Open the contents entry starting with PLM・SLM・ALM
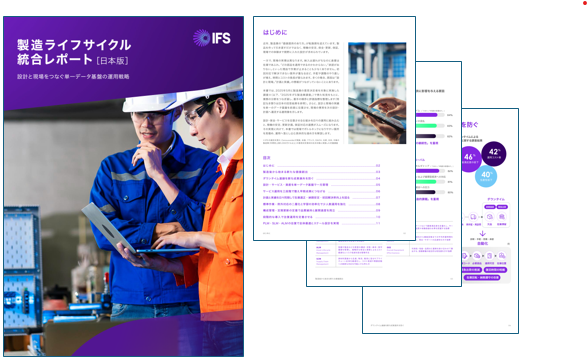The image size is (588, 361). coord(322,223)
